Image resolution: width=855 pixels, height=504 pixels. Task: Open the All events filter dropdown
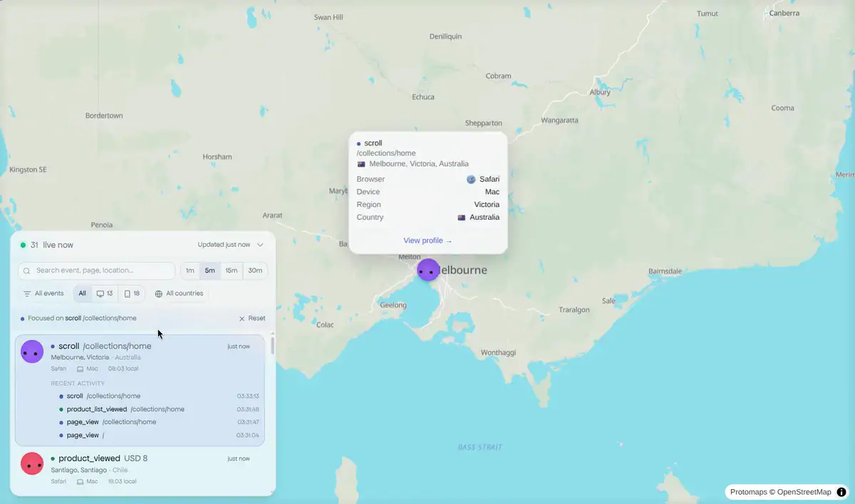(x=43, y=293)
